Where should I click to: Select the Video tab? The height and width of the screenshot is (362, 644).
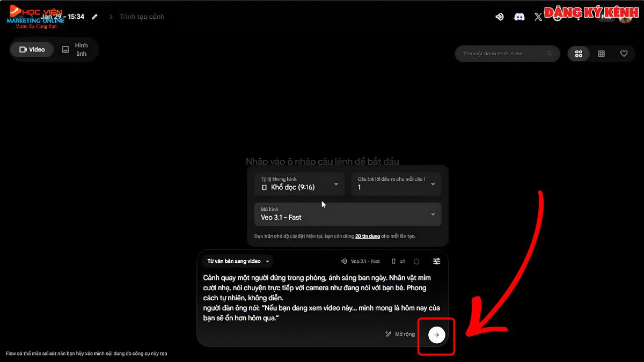32,49
